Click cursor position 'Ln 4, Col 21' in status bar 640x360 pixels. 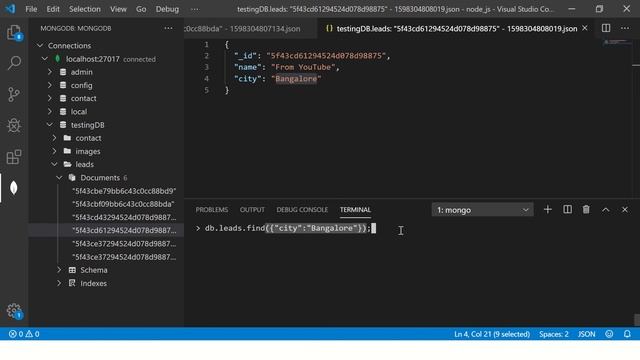[x=492, y=334]
